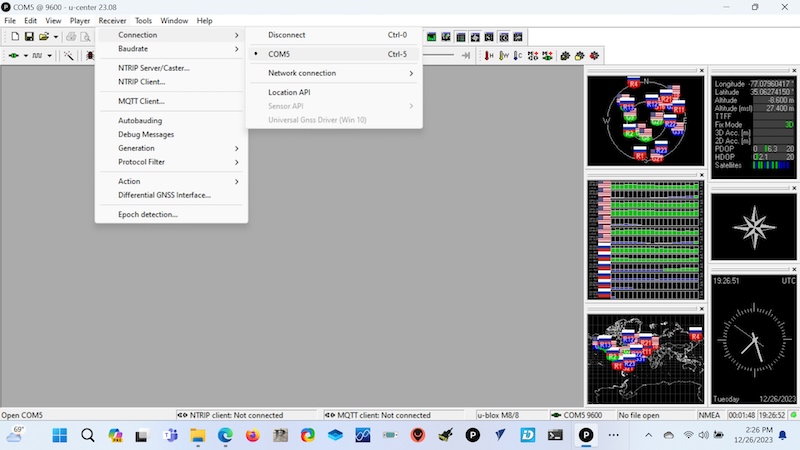
Task: Click the New file toolbar icon
Action: click(15, 37)
